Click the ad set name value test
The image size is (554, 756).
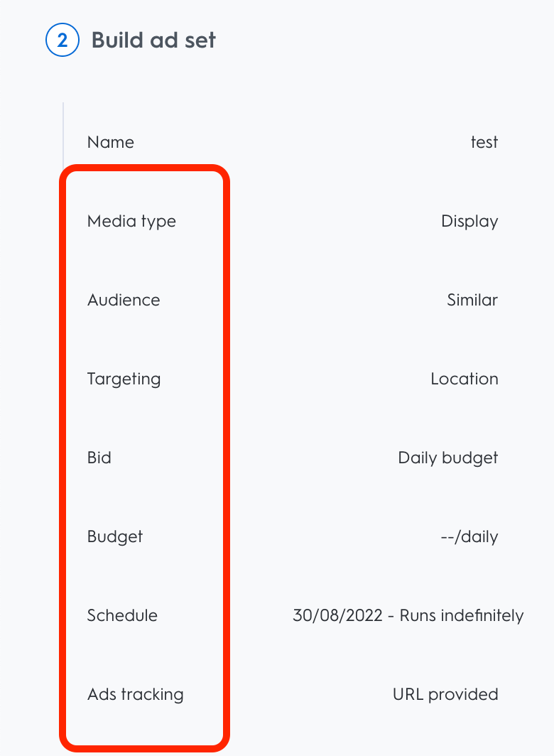click(484, 142)
